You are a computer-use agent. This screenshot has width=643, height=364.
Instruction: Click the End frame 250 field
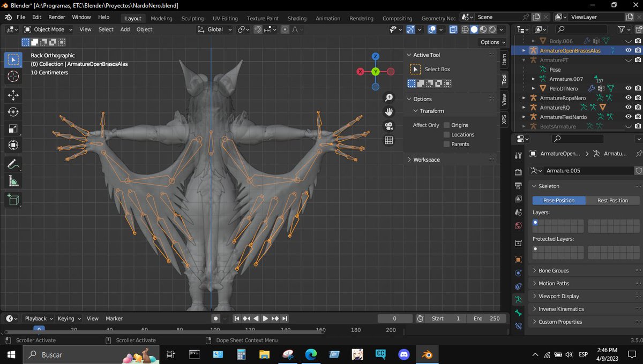(487, 318)
